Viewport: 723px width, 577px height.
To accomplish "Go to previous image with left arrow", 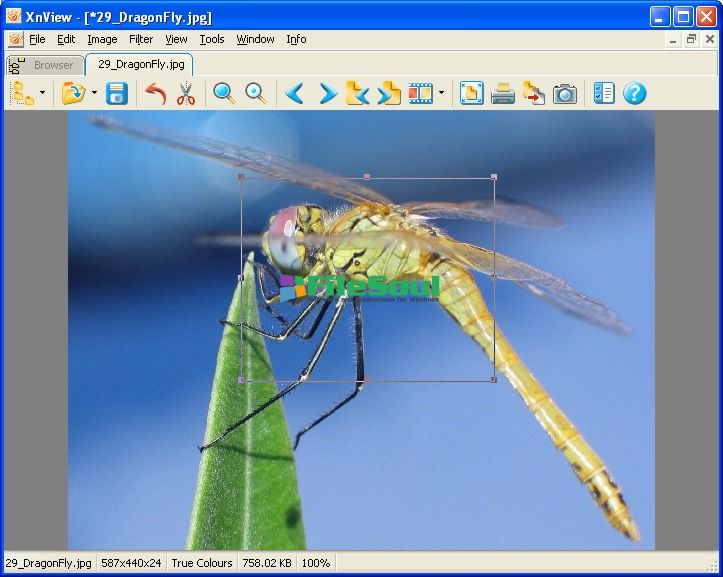I will 294,94.
